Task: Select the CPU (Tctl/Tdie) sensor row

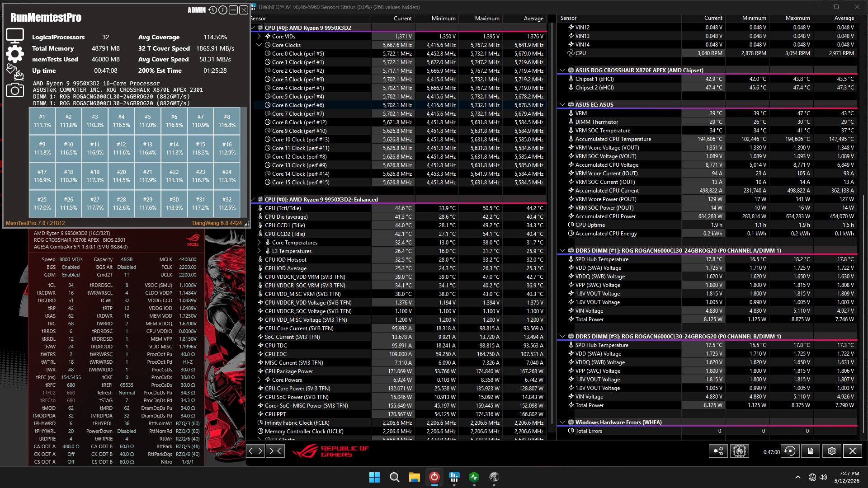Action: click(x=398, y=208)
